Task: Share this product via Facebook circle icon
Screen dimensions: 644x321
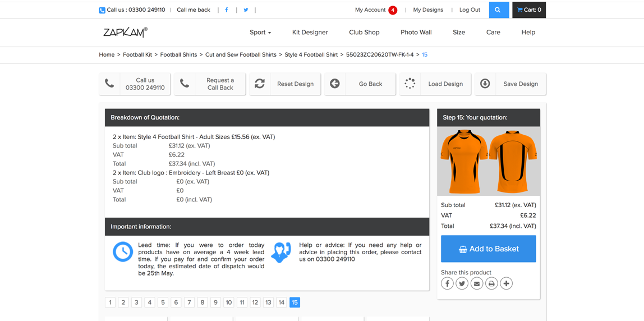Action: 447,283
